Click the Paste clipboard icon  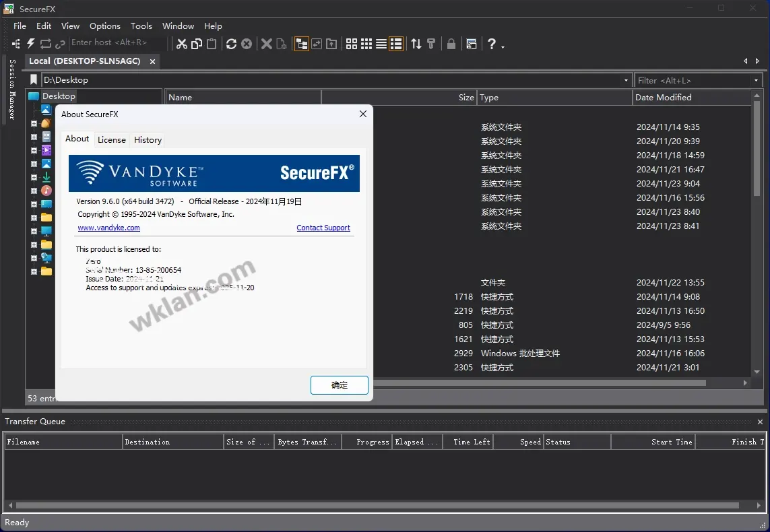[x=212, y=44]
